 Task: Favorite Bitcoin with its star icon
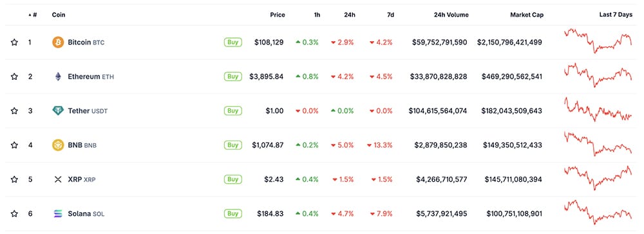(x=14, y=43)
